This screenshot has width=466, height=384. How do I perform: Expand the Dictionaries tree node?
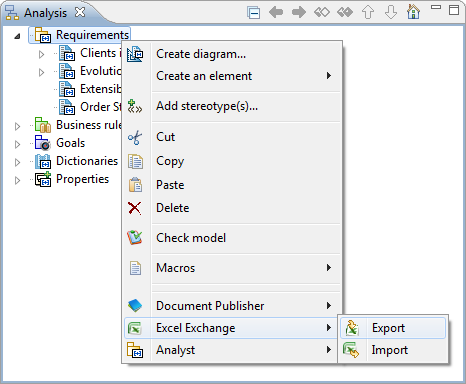point(17,162)
